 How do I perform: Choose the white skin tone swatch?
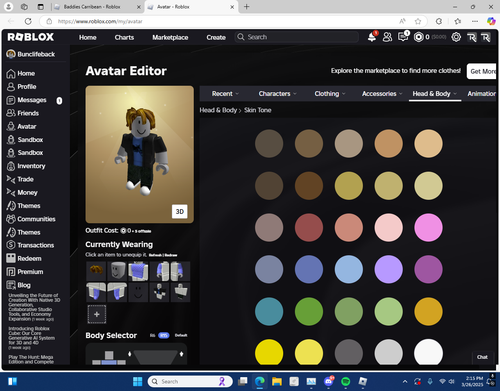[x=428, y=352]
